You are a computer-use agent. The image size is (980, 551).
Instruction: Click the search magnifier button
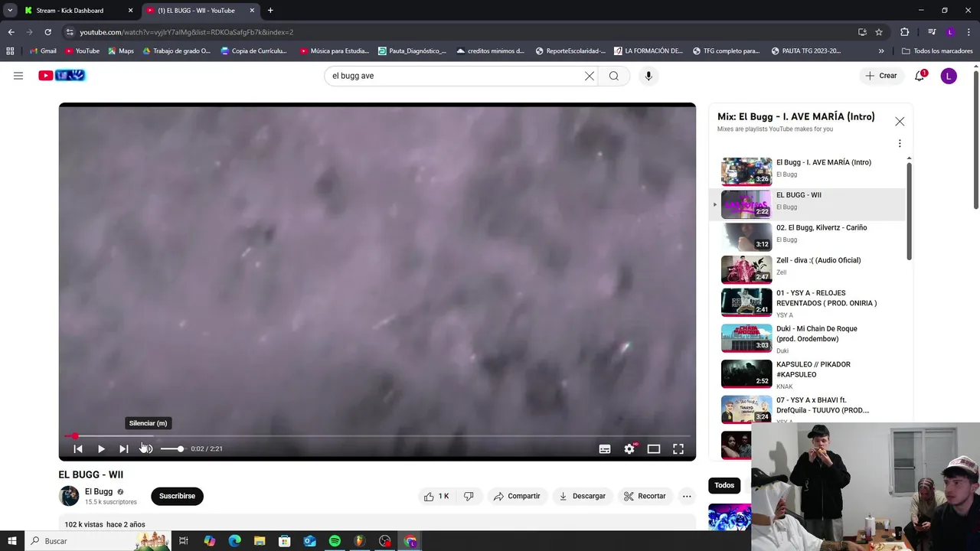tap(614, 76)
